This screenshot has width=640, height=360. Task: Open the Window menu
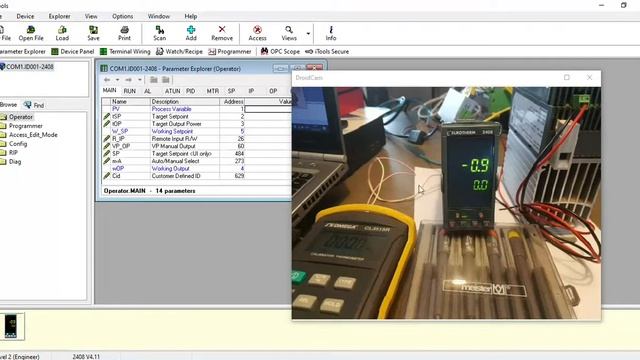click(159, 16)
